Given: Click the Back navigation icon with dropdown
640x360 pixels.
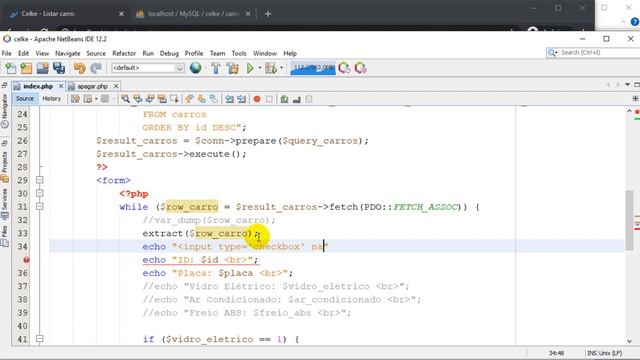Looking at the screenshot, I should coord(88,99).
